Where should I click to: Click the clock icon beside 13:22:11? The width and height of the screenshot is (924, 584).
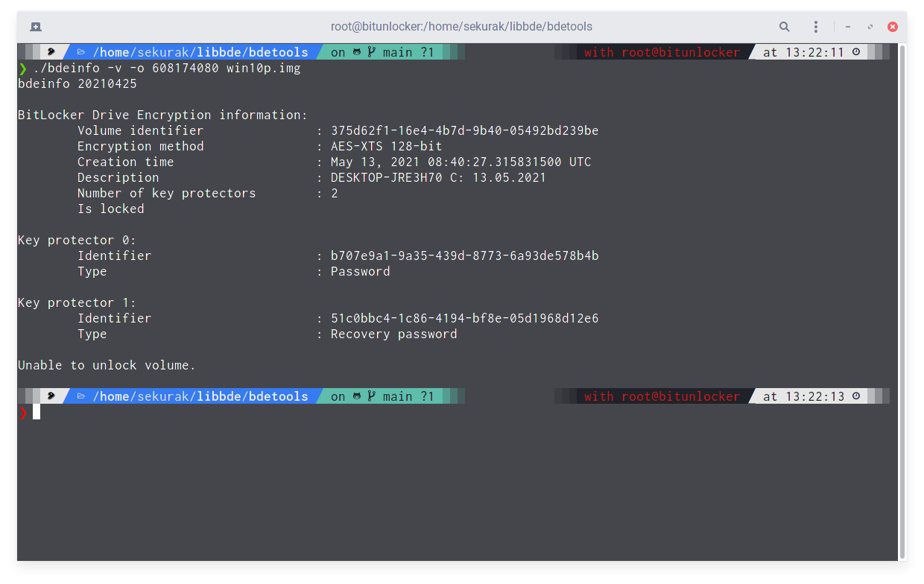pyautogui.click(x=856, y=52)
